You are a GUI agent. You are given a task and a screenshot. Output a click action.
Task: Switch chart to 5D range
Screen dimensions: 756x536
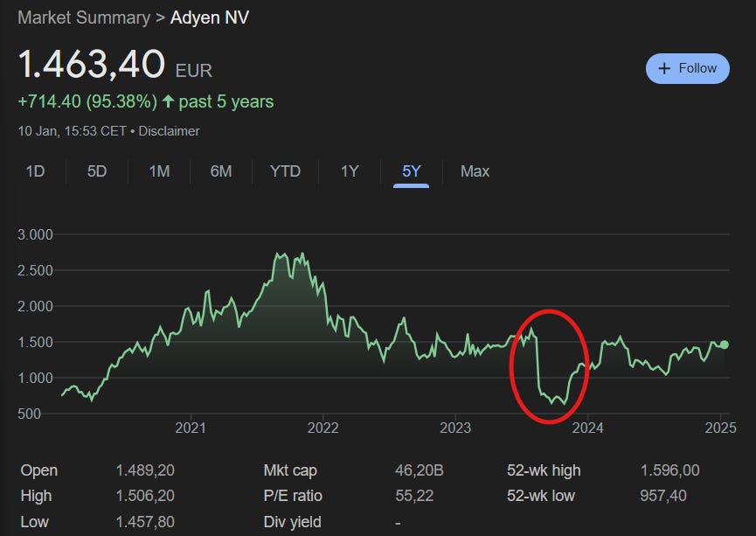(97, 171)
